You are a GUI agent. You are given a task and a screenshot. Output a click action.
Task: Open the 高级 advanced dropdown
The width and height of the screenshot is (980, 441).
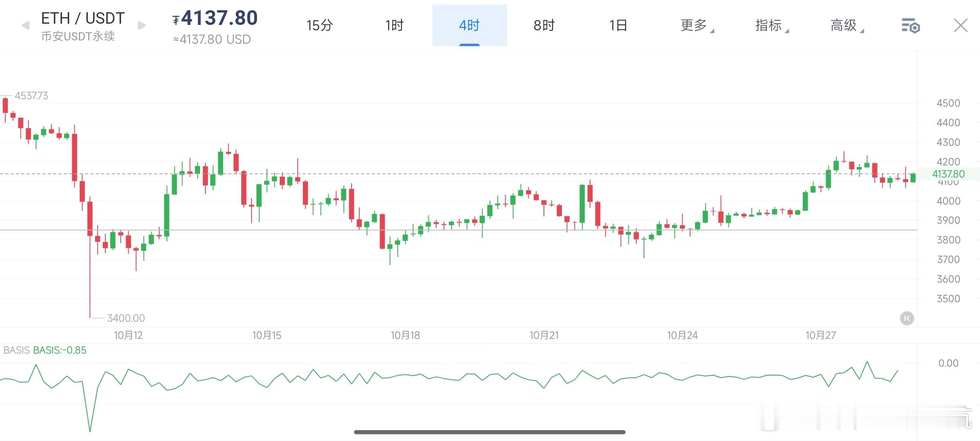(845, 25)
